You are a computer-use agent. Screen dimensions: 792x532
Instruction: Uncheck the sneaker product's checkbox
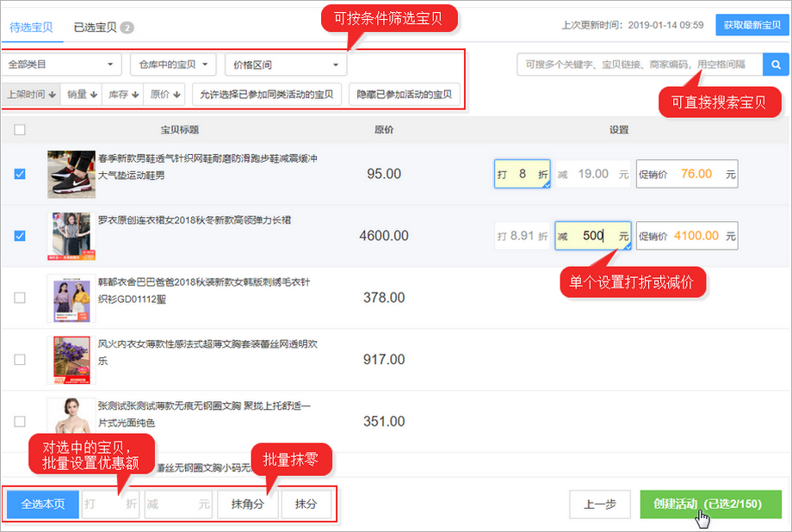coord(19,173)
